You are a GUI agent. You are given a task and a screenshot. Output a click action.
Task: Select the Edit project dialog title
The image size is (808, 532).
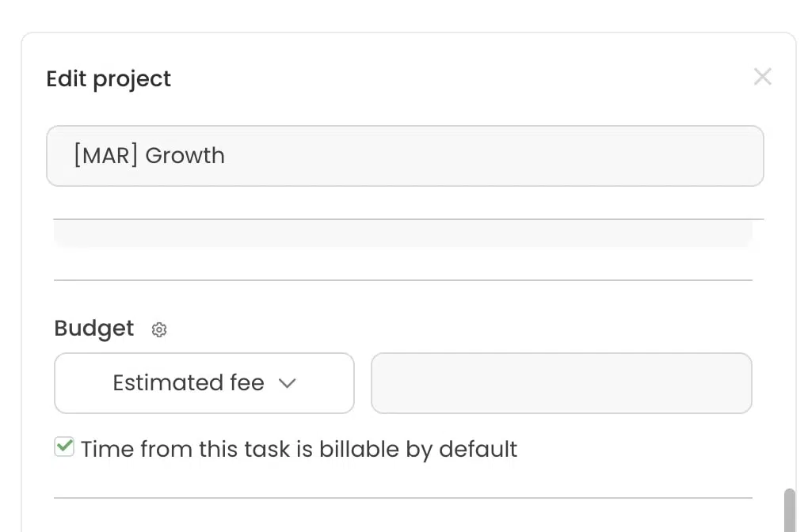(108, 78)
